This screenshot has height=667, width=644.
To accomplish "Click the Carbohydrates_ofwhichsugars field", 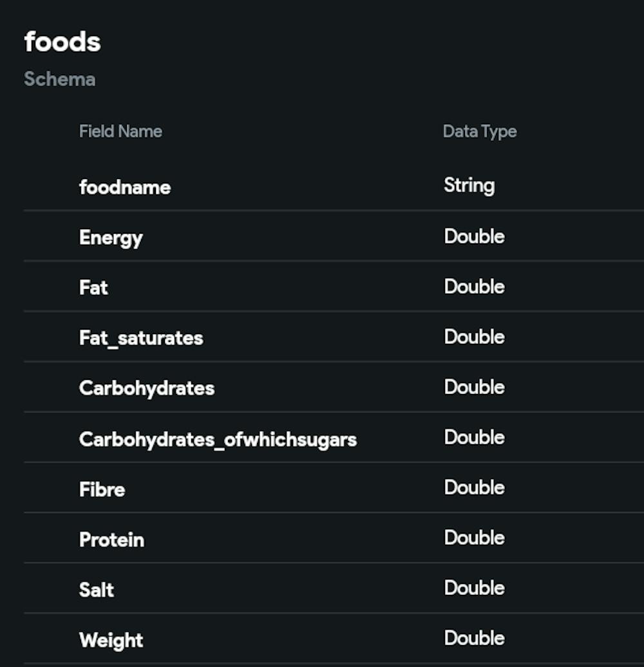I will [x=218, y=439].
